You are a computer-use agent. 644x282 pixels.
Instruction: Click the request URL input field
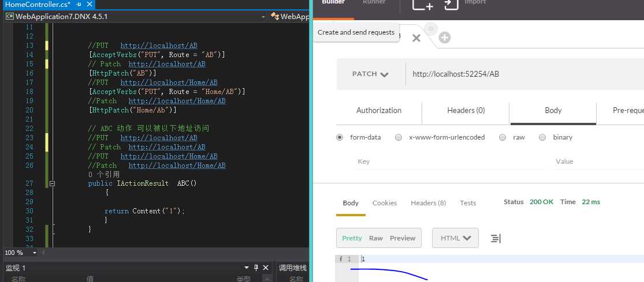(x=525, y=74)
